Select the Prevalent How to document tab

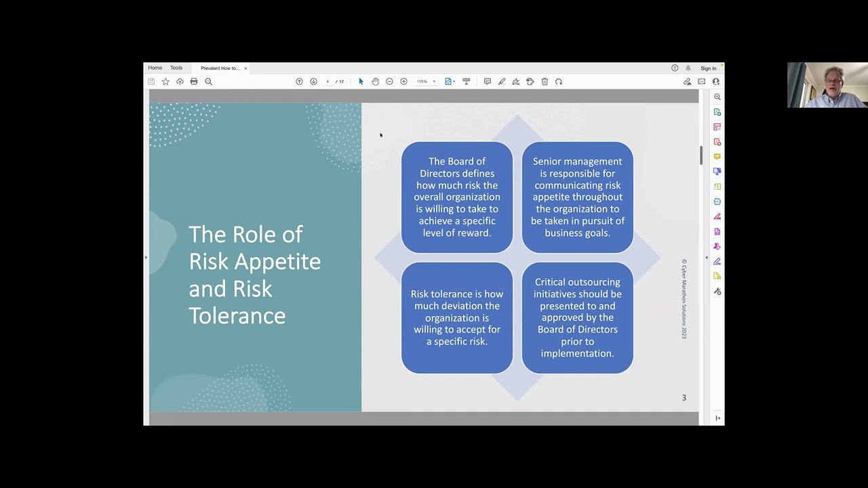coord(220,68)
